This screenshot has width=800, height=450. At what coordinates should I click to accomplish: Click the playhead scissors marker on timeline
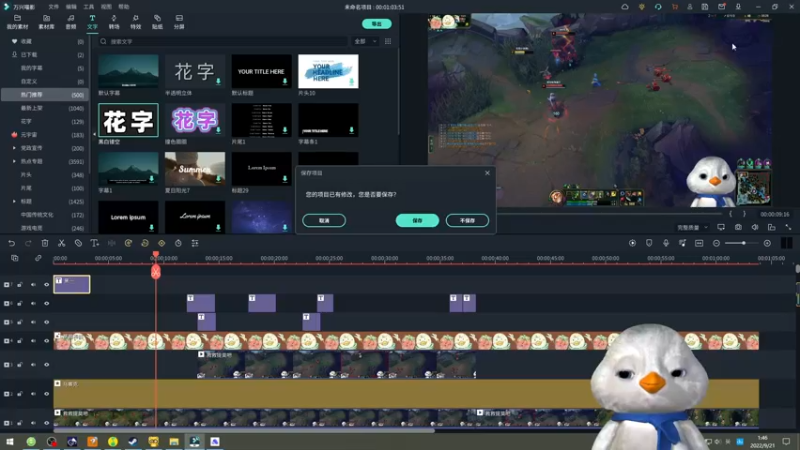pos(156,272)
